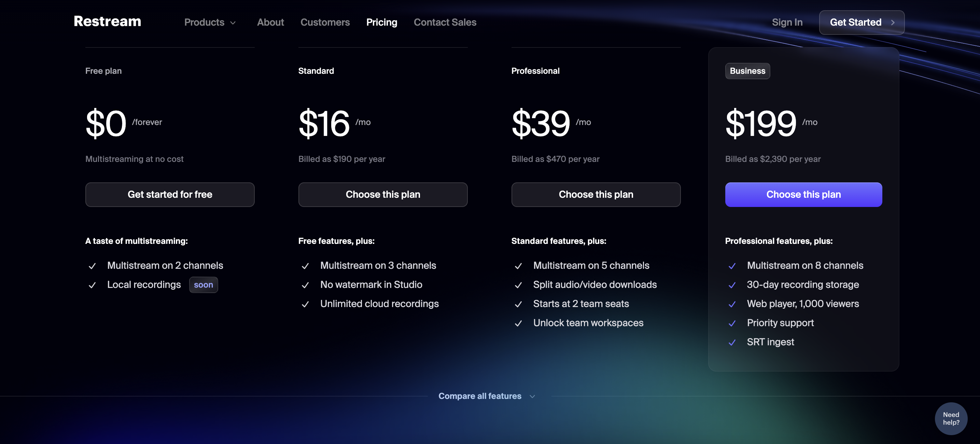Click checkmark beside Split audio/video downloads
Viewport: 980px width, 444px height.
coord(518,285)
